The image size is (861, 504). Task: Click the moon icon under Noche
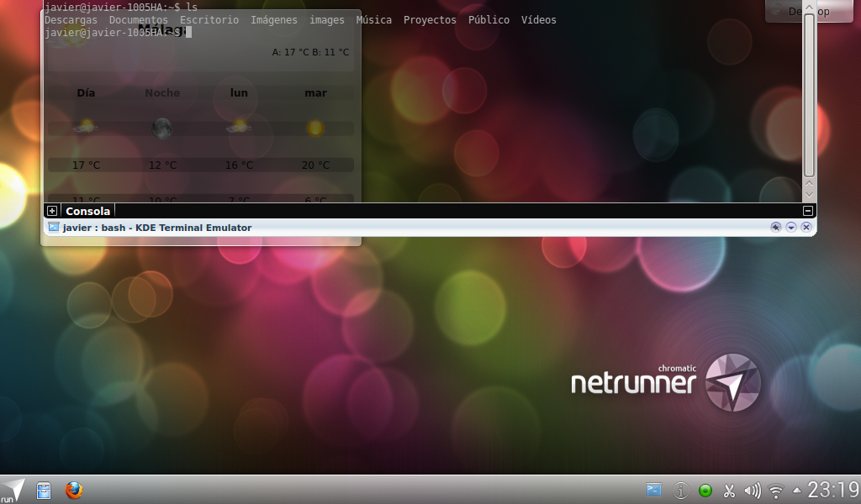(162, 129)
